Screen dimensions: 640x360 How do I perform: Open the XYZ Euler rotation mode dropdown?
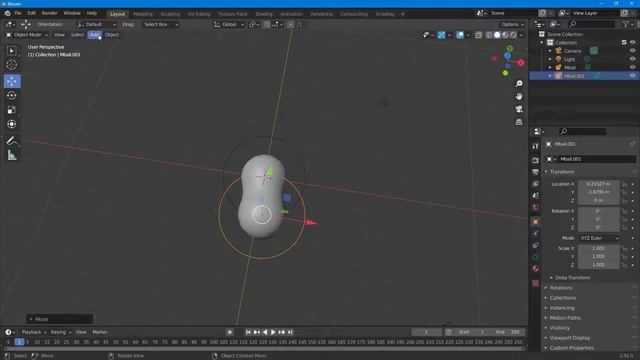click(599, 238)
